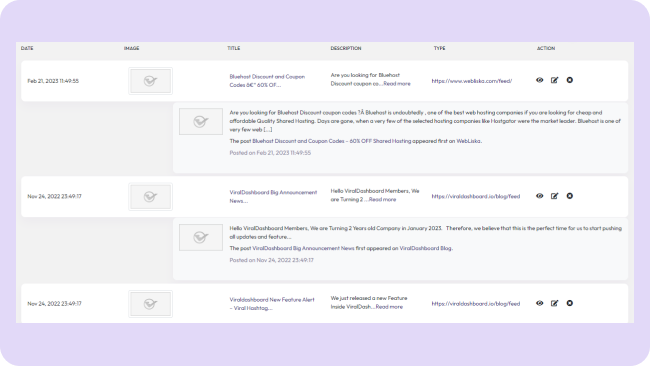Click the expanded 'Are you looking for Bluehost Discount coupon codes' paragraph
The height and width of the screenshot is (366, 650).
[425, 121]
